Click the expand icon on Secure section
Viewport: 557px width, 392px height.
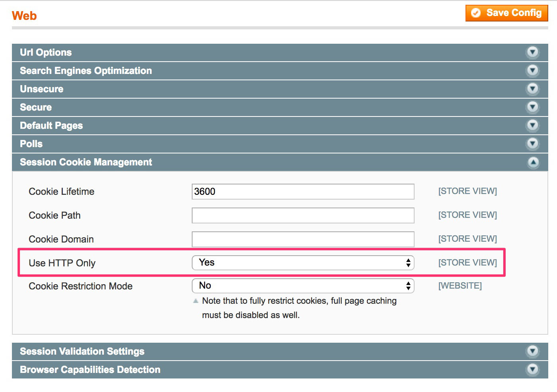532,107
